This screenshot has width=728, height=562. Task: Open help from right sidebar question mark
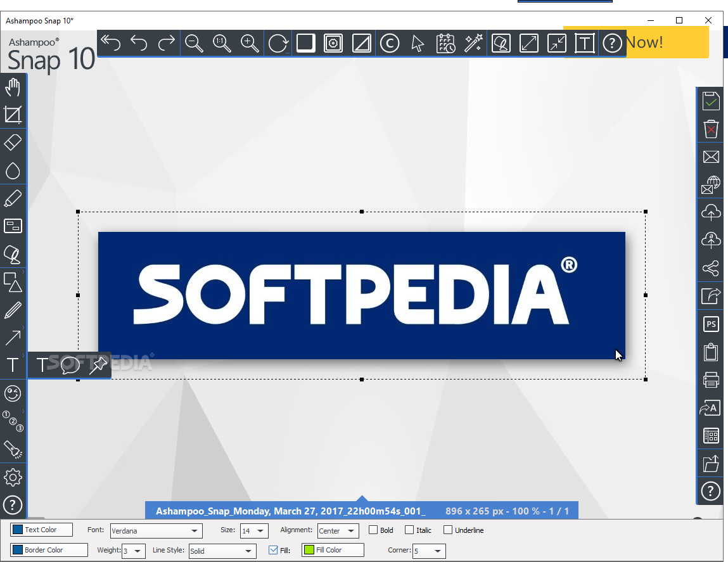click(711, 491)
